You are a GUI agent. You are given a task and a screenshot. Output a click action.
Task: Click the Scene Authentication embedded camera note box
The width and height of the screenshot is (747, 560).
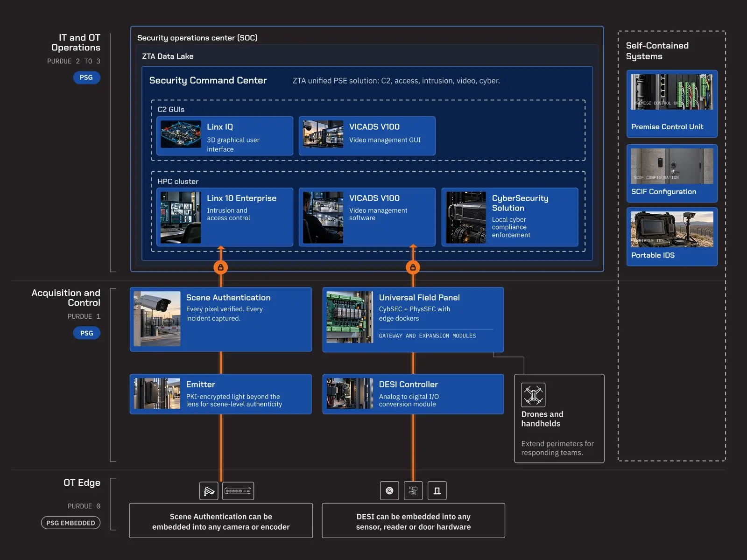(221, 520)
